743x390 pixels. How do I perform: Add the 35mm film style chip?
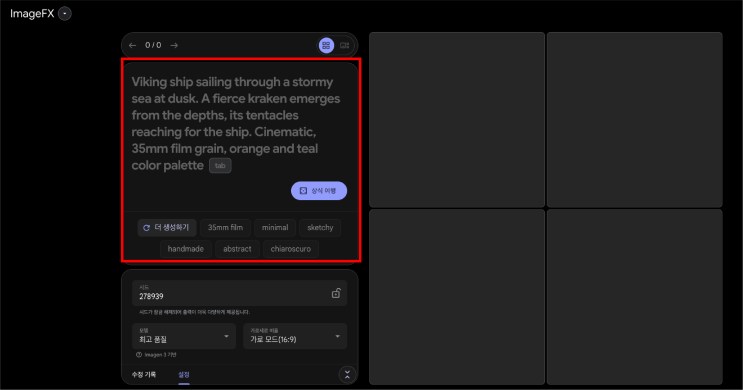coord(226,227)
